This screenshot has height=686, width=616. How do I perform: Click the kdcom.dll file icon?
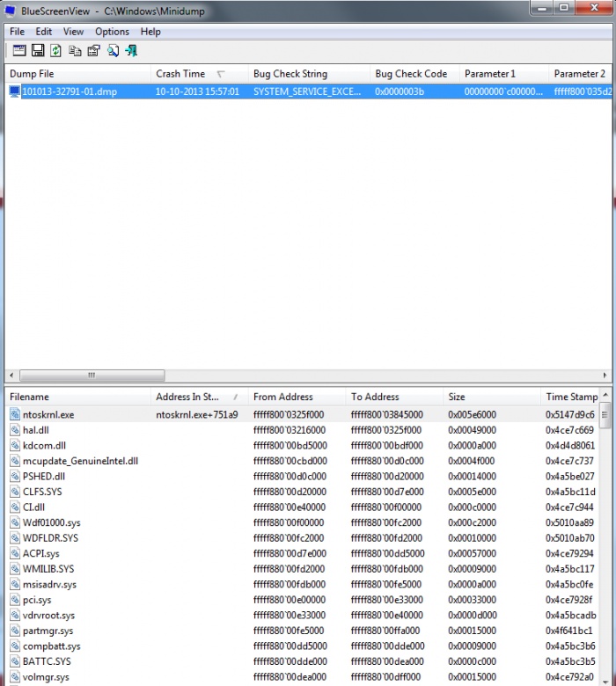(x=15, y=445)
